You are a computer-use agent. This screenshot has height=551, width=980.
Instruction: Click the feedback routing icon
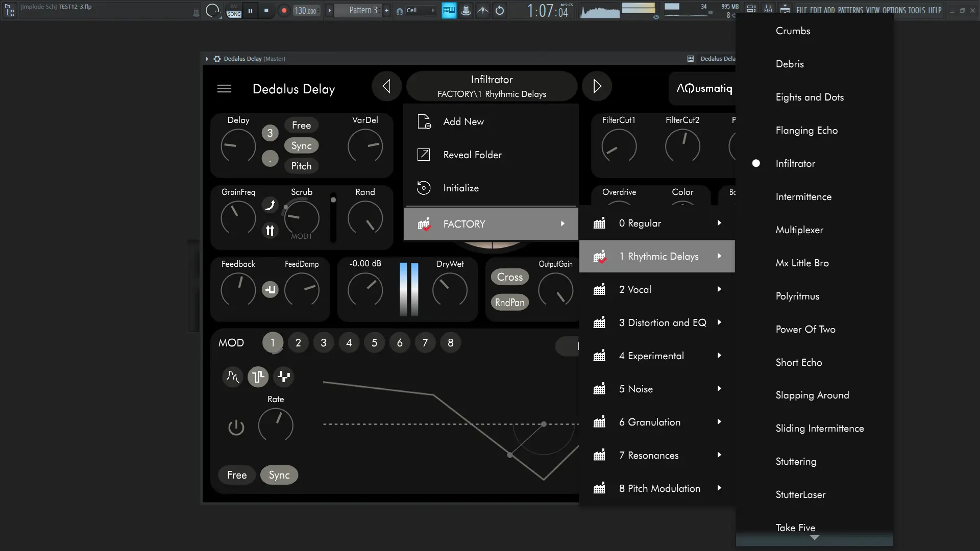(270, 289)
